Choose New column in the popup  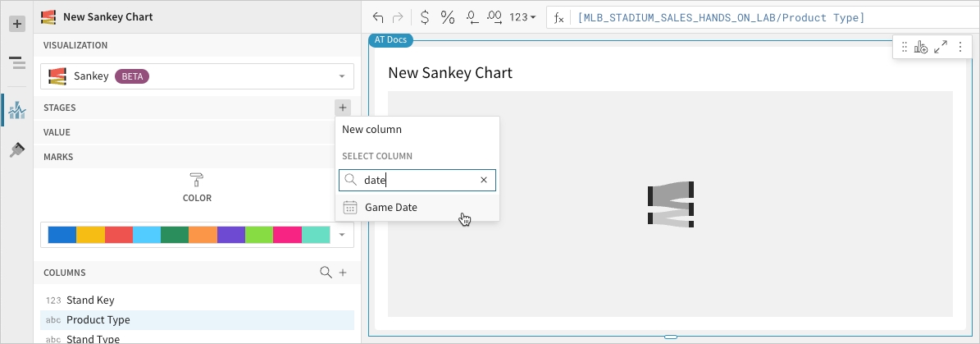tap(371, 130)
